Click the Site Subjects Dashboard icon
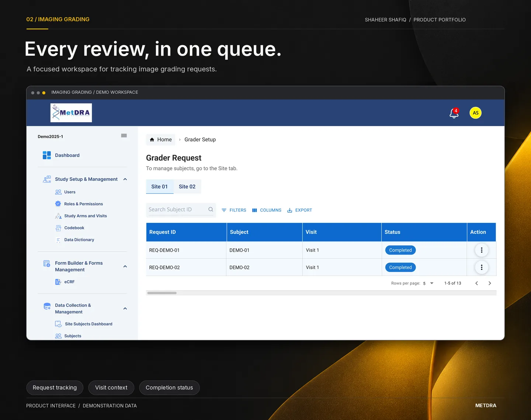 point(58,324)
